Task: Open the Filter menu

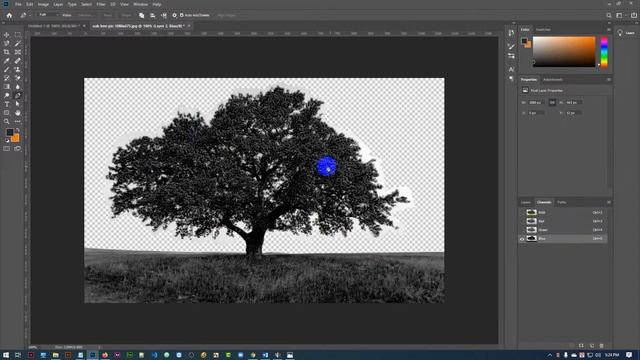Action: tap(101, 4)
